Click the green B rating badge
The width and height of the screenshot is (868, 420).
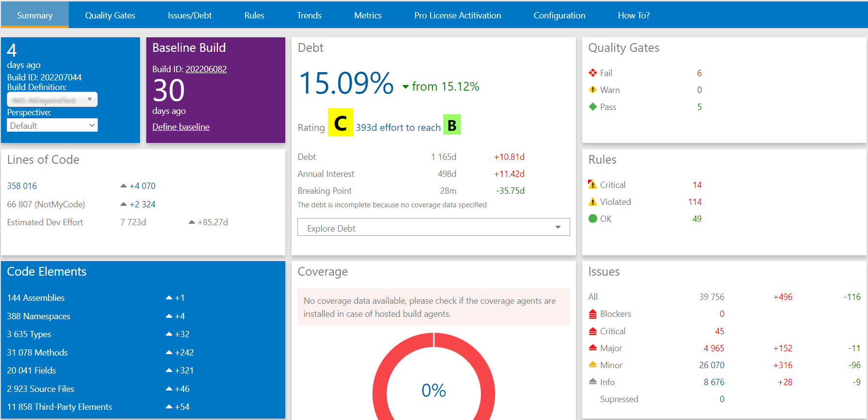(x=452, y=125)
